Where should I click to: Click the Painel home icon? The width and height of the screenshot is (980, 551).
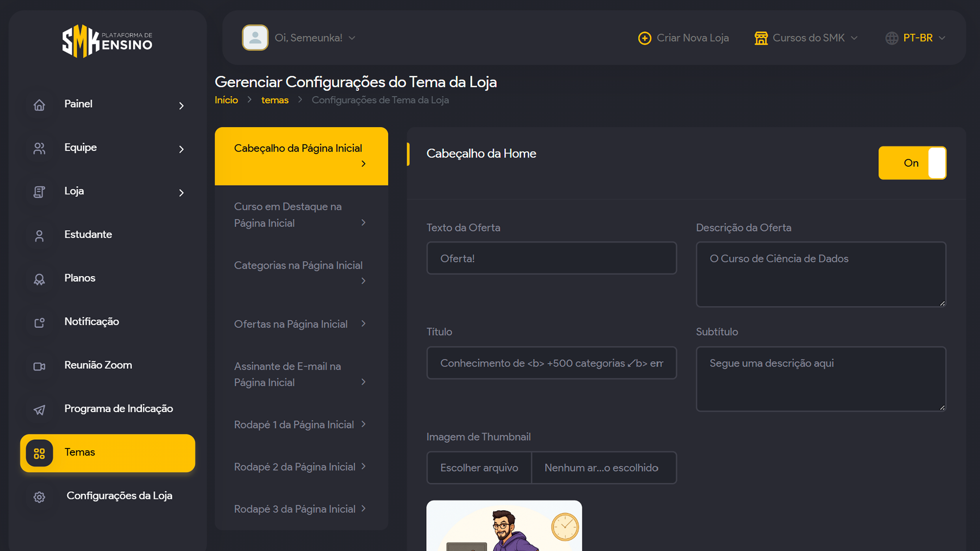click(39, 105)
